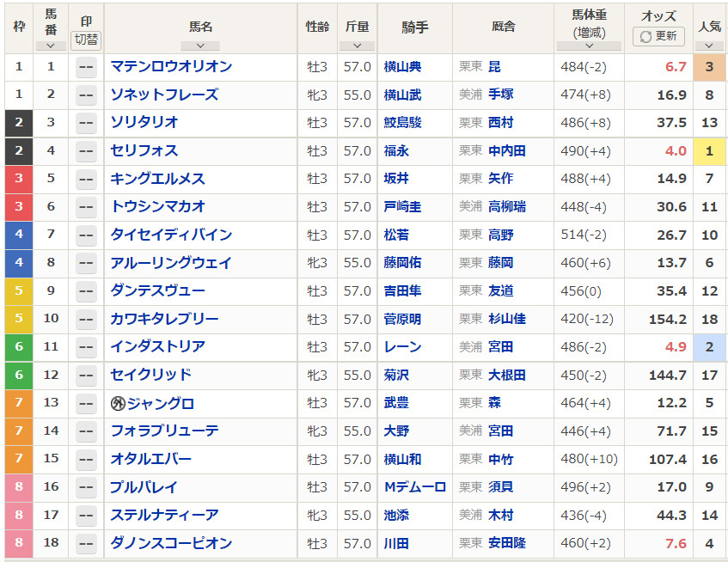Open horse page for インダストリア
728x562 pixels.
[158, 346]
